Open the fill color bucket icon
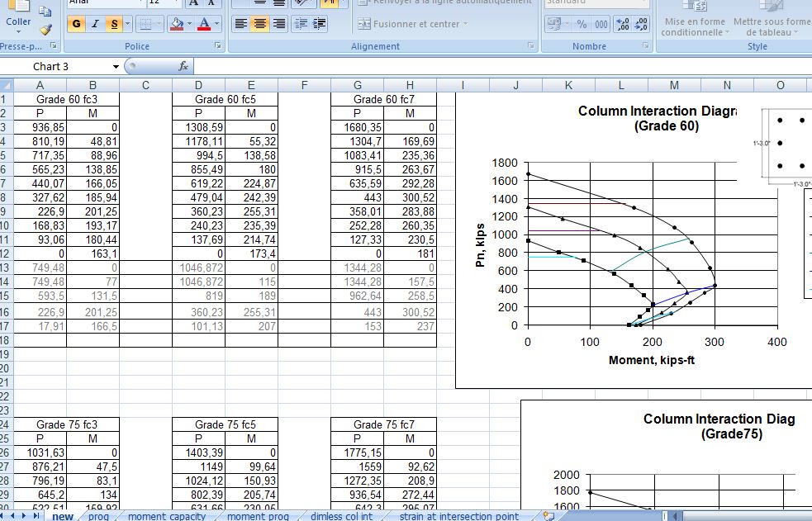This screenshot has width=812, height=521. [x=178, y=23]
